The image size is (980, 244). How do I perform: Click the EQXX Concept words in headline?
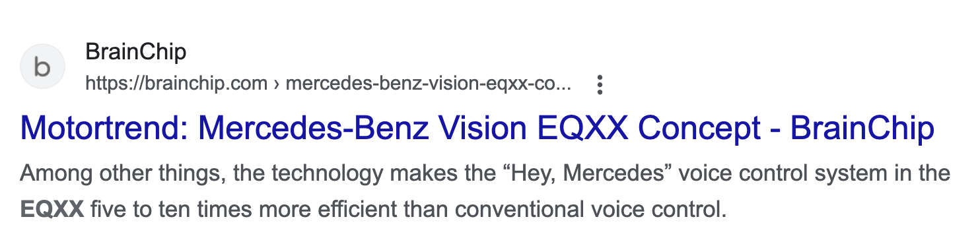coord(649,129)
